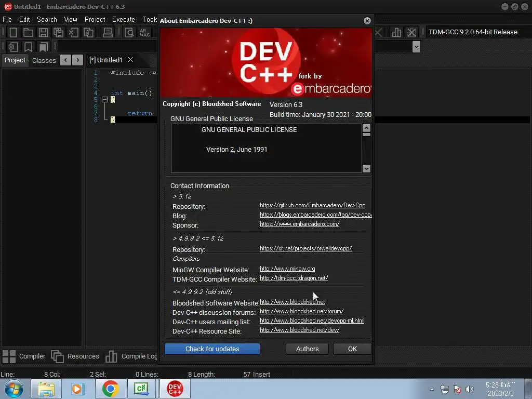Open the Execute menu
This screenshot has height=399, width=532.
[124, 19]
